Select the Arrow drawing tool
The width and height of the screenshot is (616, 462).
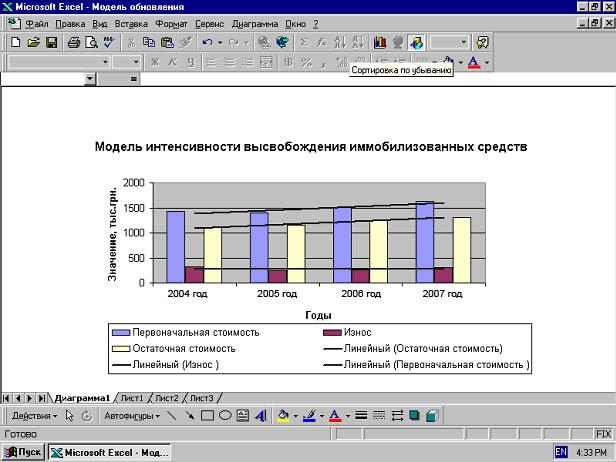[x=190, y=416]
